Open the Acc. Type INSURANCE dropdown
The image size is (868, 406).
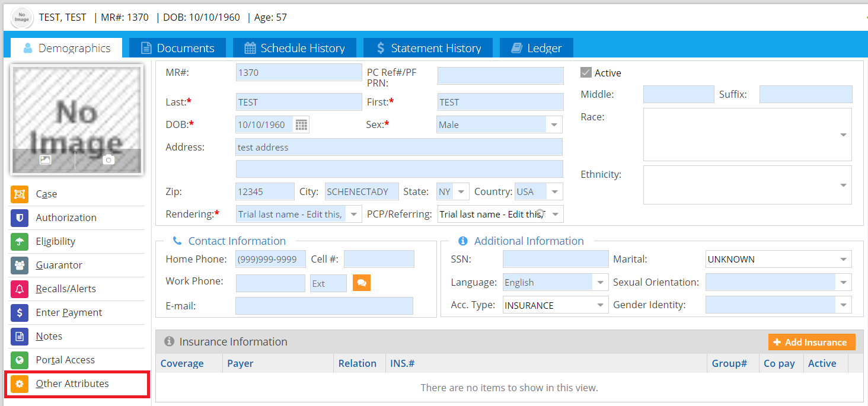pos(601,305)
